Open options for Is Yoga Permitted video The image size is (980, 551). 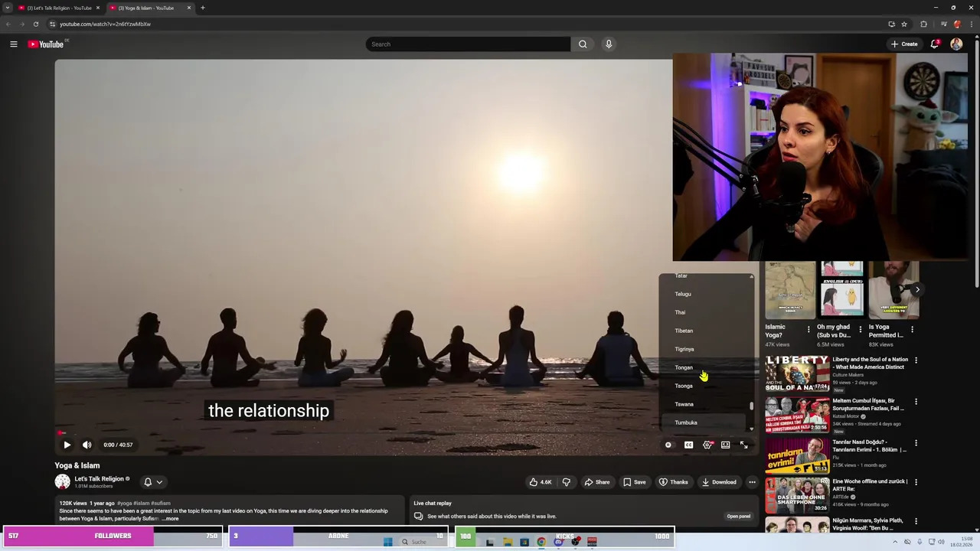click(912, 330)
